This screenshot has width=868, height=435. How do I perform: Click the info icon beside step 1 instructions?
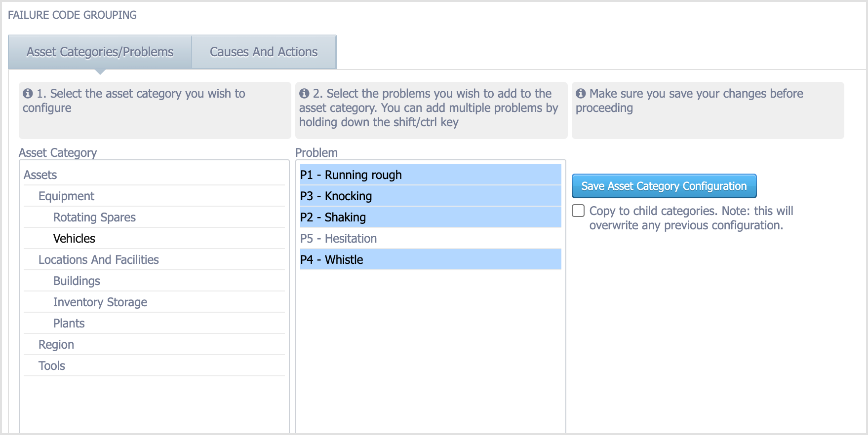tap(28, 94)
